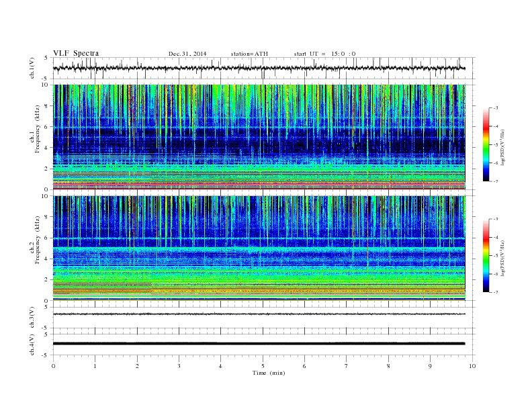
Task: Click the 'station=ATH' label
Action: (249, 54)
